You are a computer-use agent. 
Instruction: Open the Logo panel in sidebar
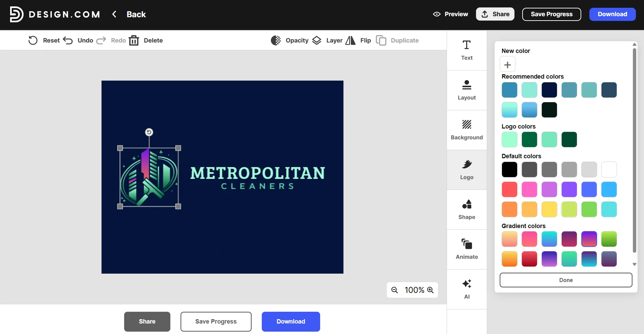[467, 170]
